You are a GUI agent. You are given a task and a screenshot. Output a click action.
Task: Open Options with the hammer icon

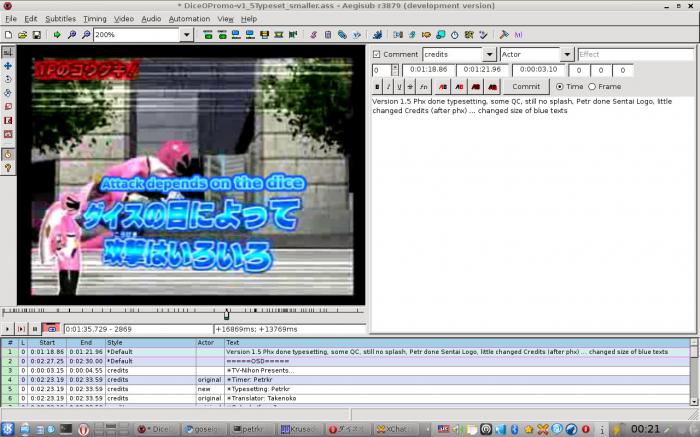click(504, 34)
